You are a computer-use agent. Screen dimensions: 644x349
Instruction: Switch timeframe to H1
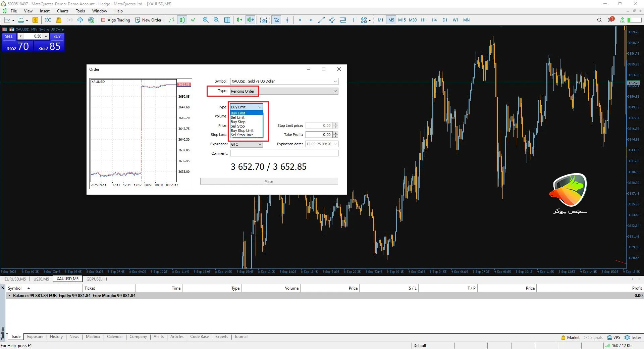[x=423, y=20]
